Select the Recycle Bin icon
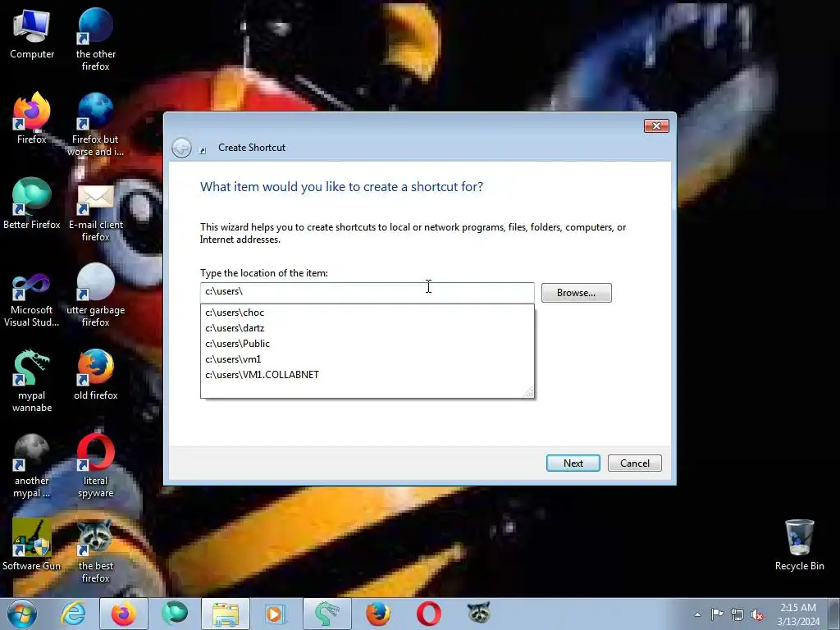 (799, 546)
